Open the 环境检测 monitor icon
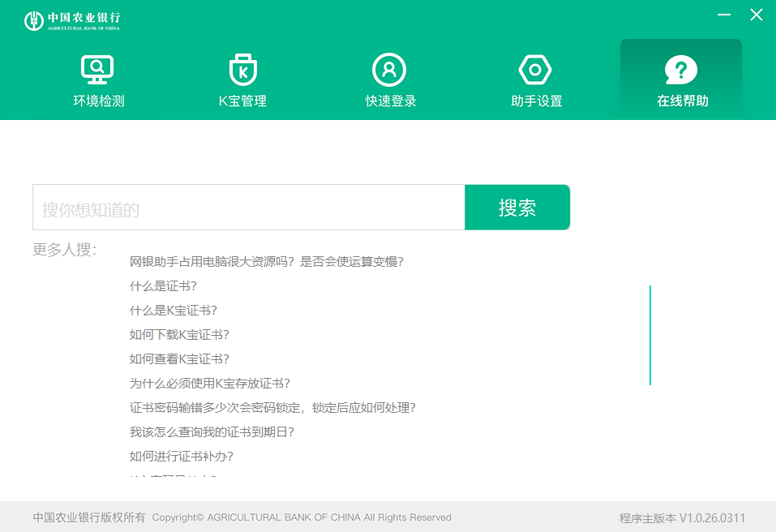This screenshot has width=776, height=532. (97, 70)
